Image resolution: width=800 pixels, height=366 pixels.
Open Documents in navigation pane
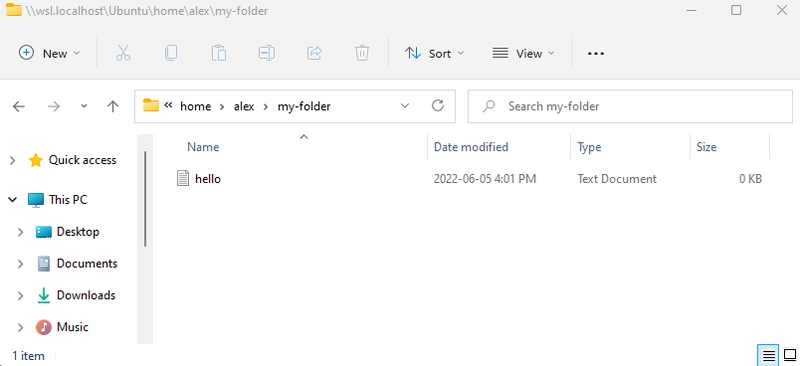tap(87, 263)
